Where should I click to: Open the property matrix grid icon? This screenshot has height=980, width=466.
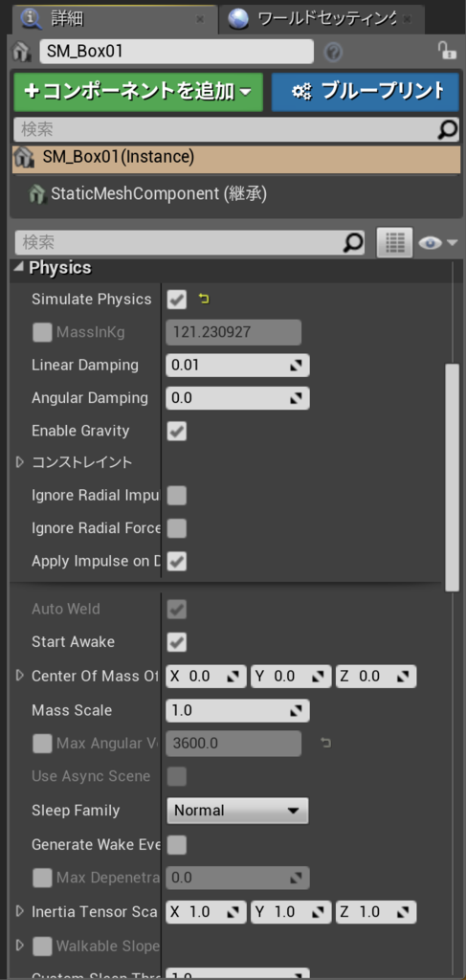[394, 242]
